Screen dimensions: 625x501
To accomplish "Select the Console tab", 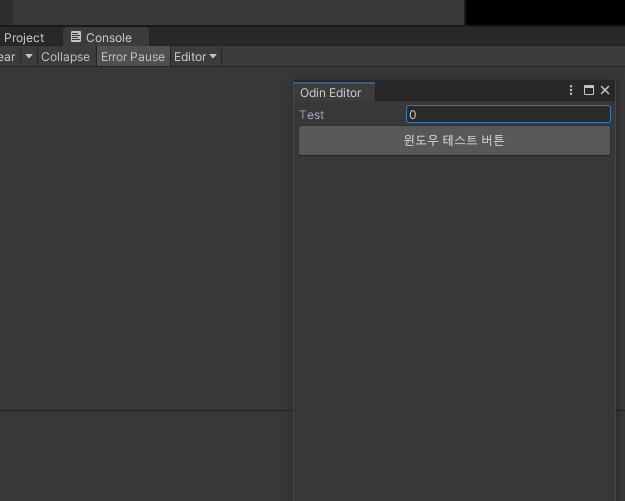I will pyautogui.click(x=106, y=37).
